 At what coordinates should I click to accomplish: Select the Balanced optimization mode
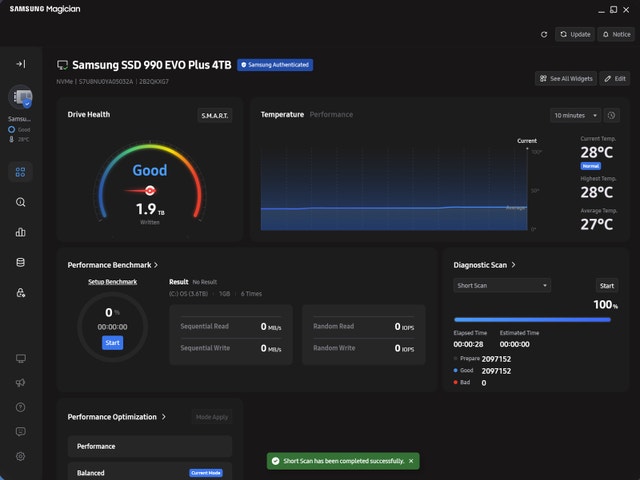coord(150,472)
